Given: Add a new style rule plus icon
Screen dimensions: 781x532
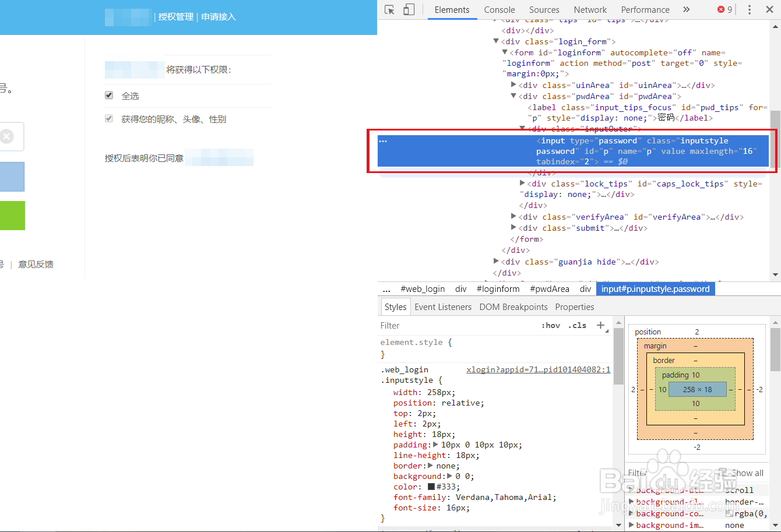Looking at the screenshot, I should point(601,325).
